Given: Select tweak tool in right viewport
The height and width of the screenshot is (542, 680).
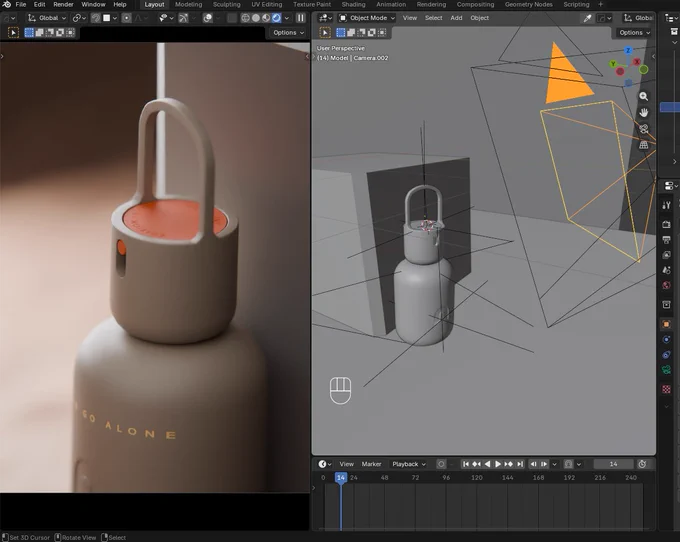Looking at the screenshot, I should tap(325, 33).
